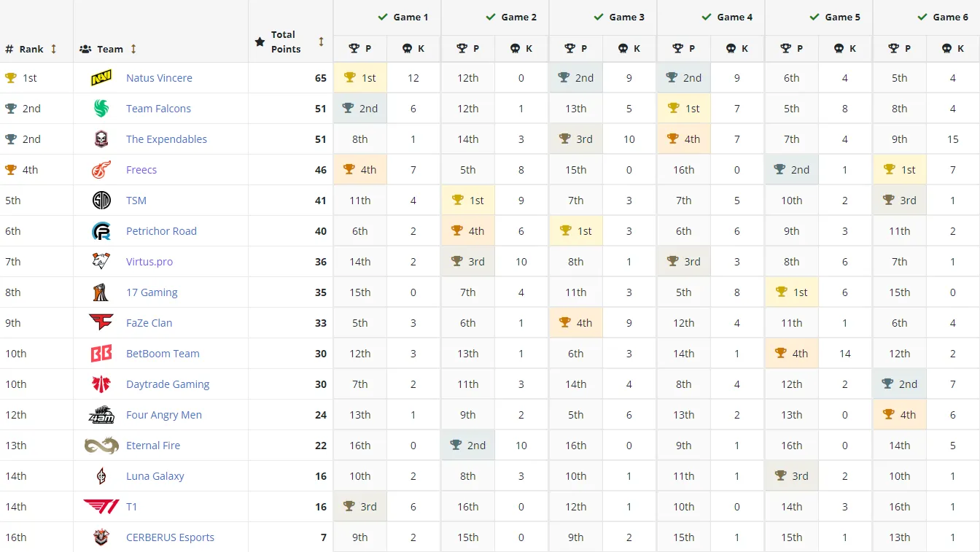Sort by Total Points arrows

tap(321, 42)
